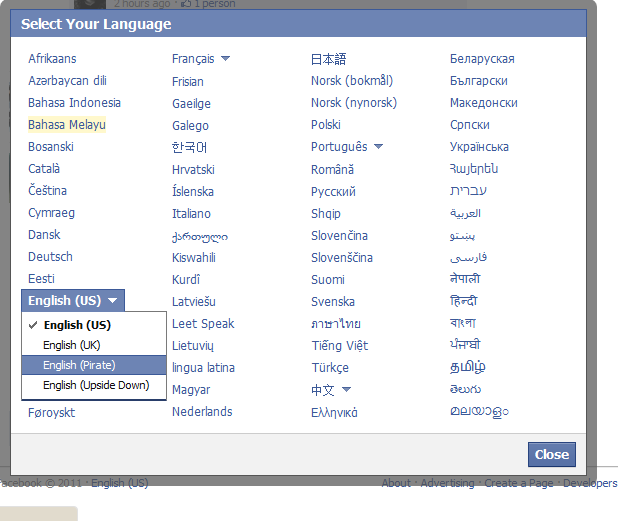
Task: Select Українська language
Action: tap(479, 147)
